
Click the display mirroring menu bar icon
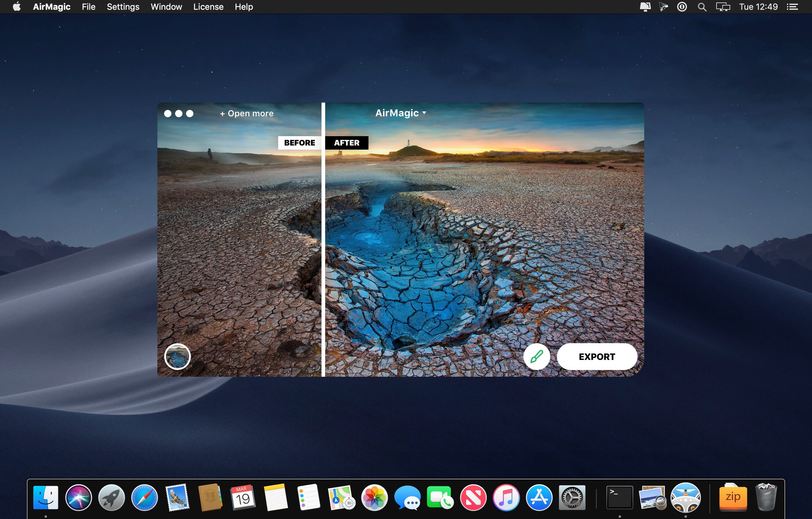point(723,7)
